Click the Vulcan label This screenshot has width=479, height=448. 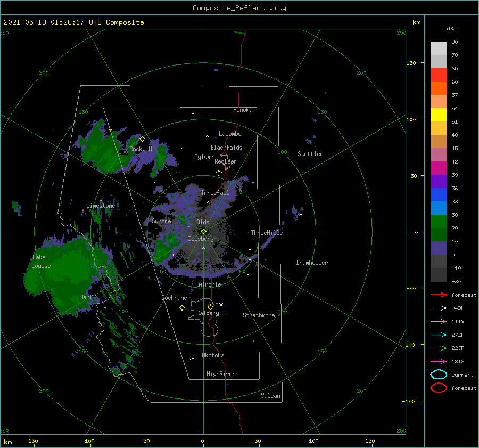point(271,396)
